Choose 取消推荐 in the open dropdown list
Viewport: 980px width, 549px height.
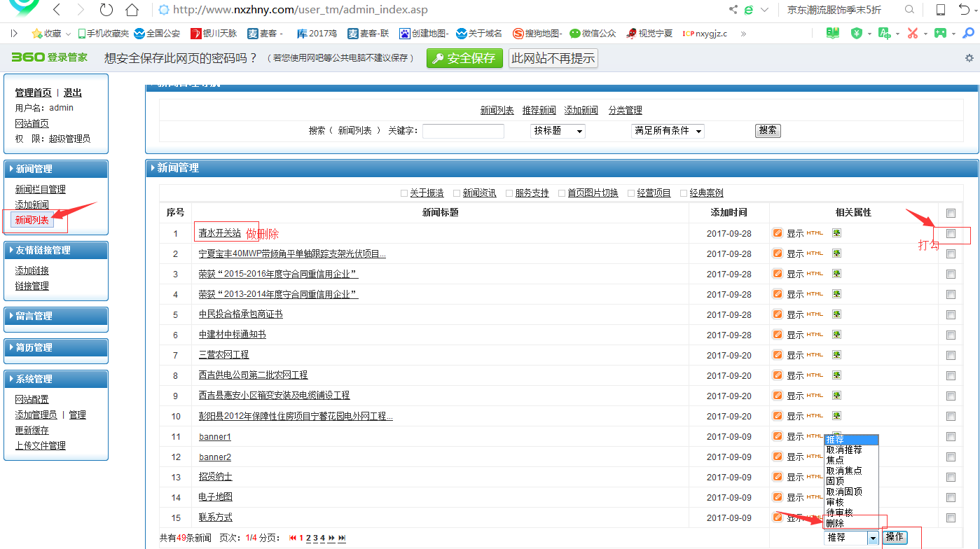point(844,450)
